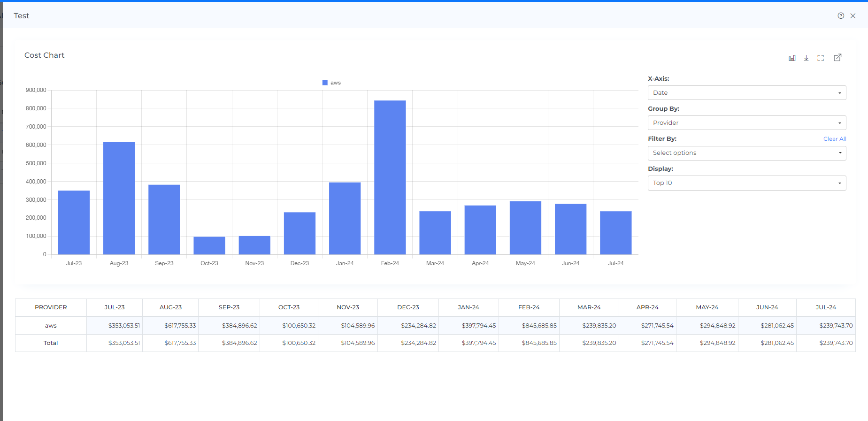Click the FEB-24 table column header
Screen dimensions: 868x421
click(x=529, y=307)
